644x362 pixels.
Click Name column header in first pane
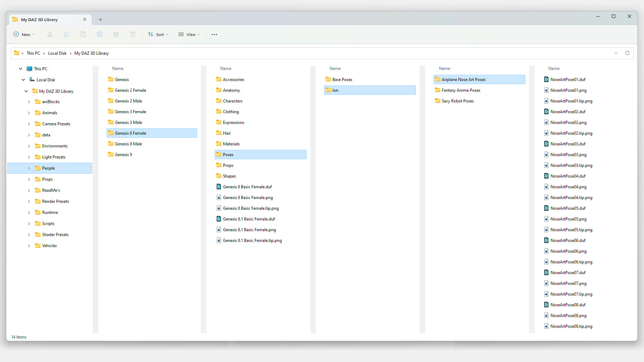tap(118, 69)
